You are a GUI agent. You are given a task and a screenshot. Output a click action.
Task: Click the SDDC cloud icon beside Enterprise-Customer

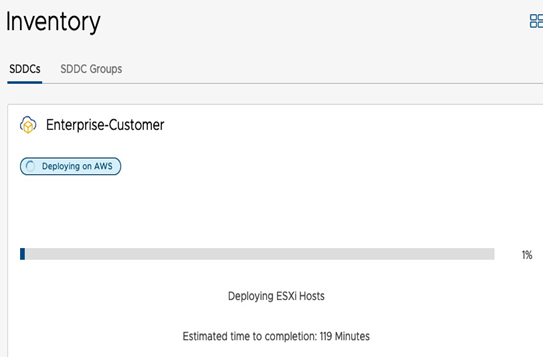click(x=28, y=124)
